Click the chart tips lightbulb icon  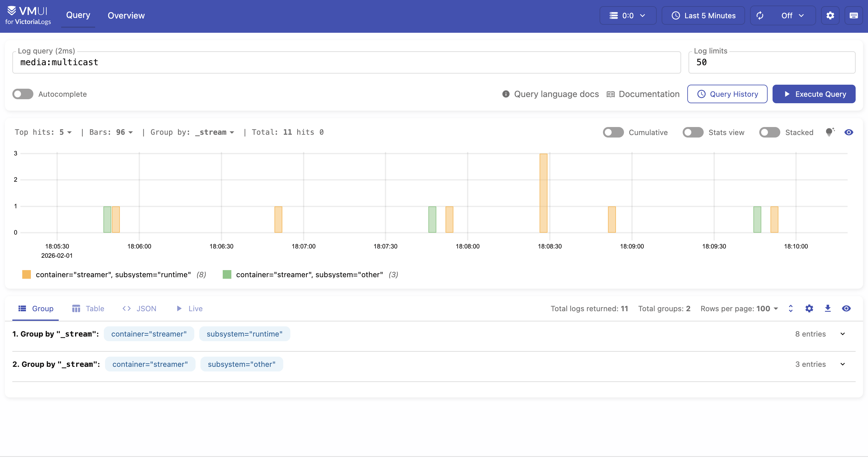(830, 132)
